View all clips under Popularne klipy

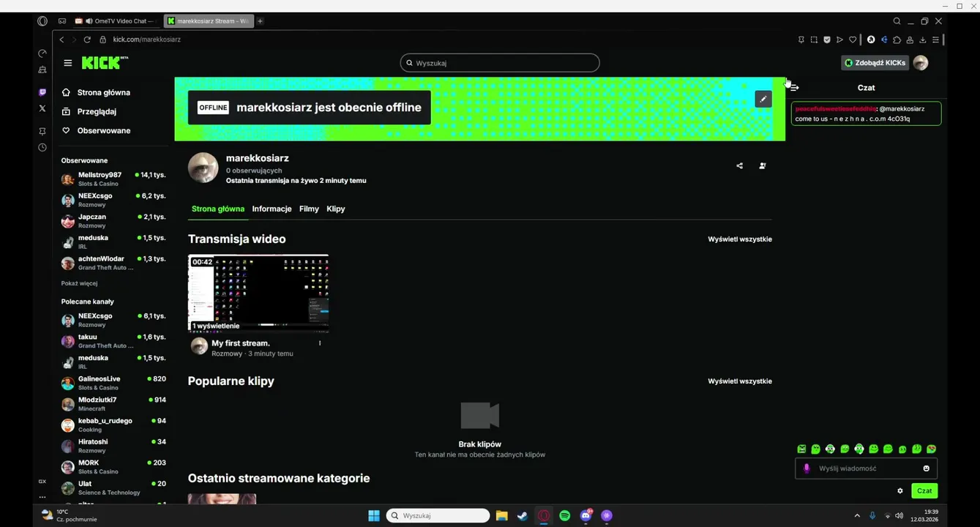(739, 381)
